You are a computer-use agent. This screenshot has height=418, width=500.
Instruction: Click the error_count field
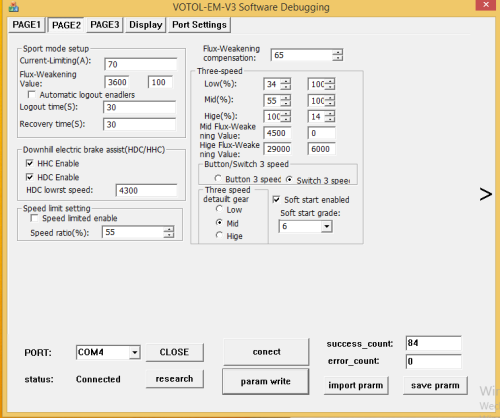434,361
